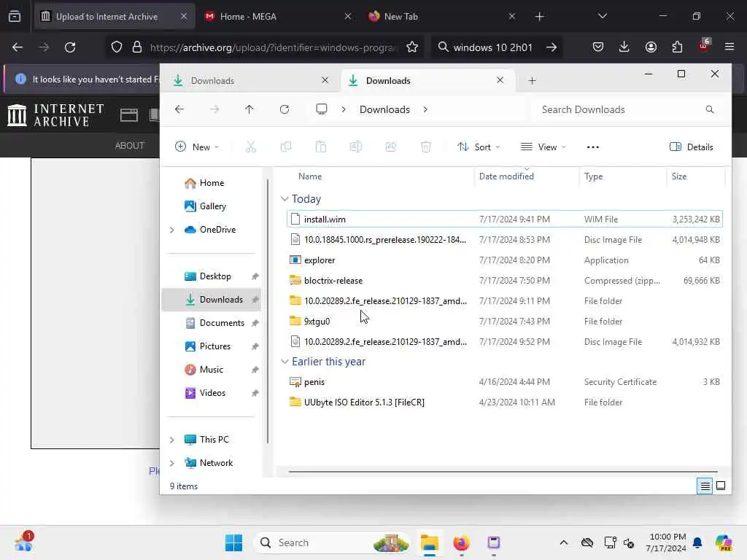Open Firefox from the taskbar

[x=461, y=542]
